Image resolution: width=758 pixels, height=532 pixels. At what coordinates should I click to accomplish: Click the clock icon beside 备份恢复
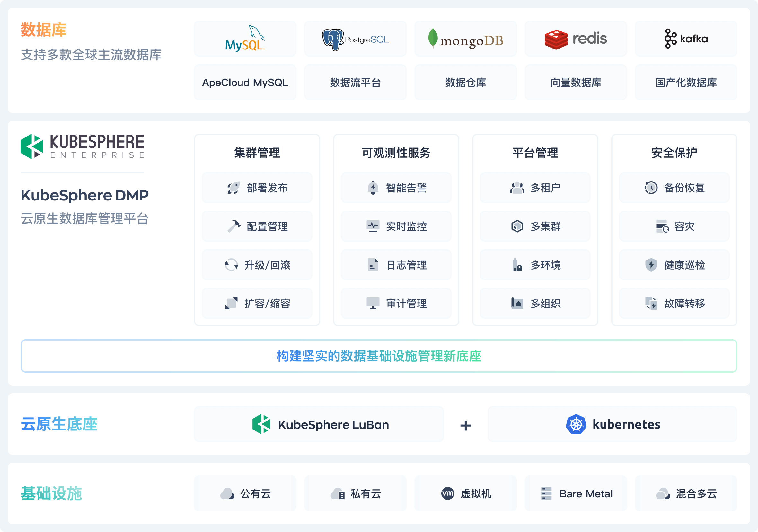651,188
